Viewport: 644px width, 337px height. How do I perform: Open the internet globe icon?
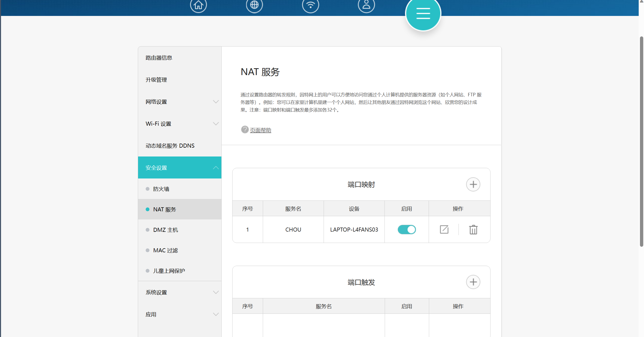(254, 5)
